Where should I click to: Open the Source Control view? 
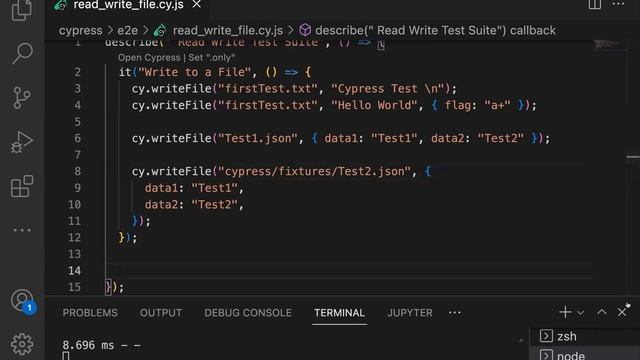[x=22, y=98]
